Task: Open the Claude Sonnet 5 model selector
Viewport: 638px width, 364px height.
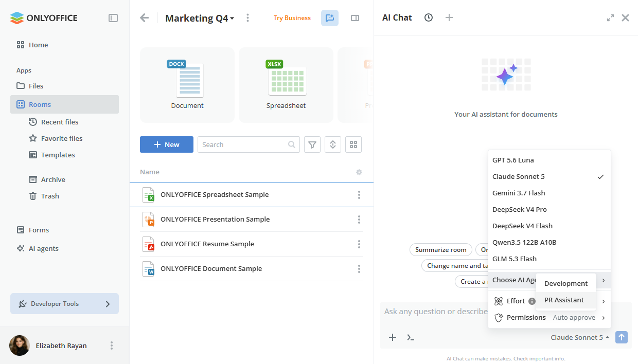Action: tap(580, 337)
